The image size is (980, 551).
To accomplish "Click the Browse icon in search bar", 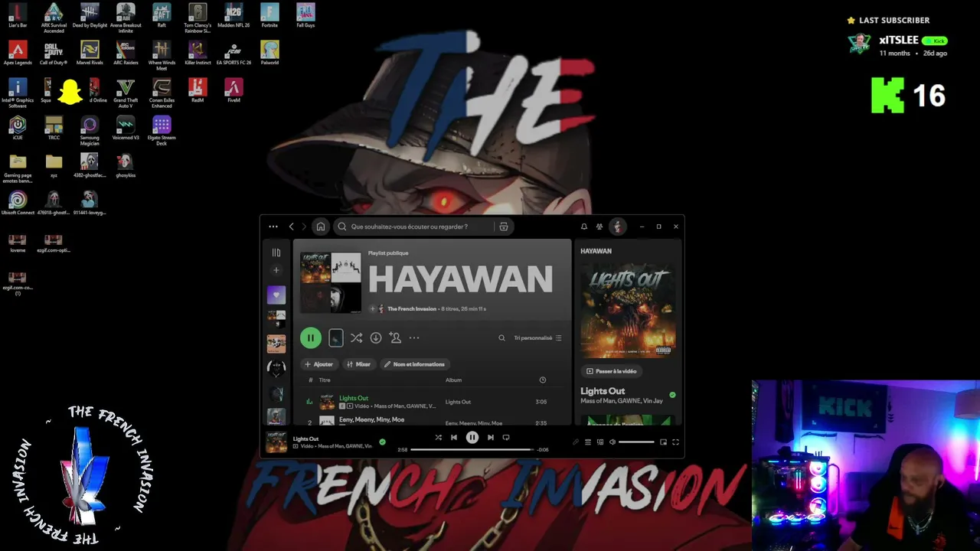I will pyautogui.click(x=503, y=227).
